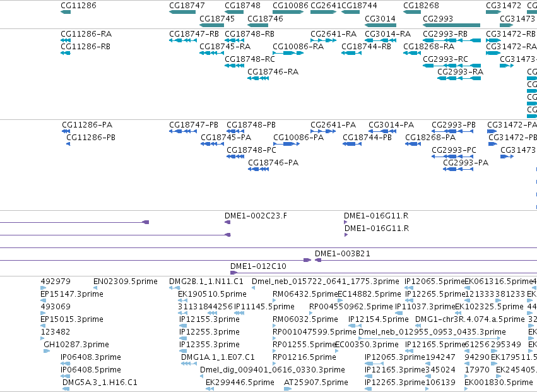Select the EP15147.3prime EST label
The height and width of the screenshot is (392, 537).
72,294
